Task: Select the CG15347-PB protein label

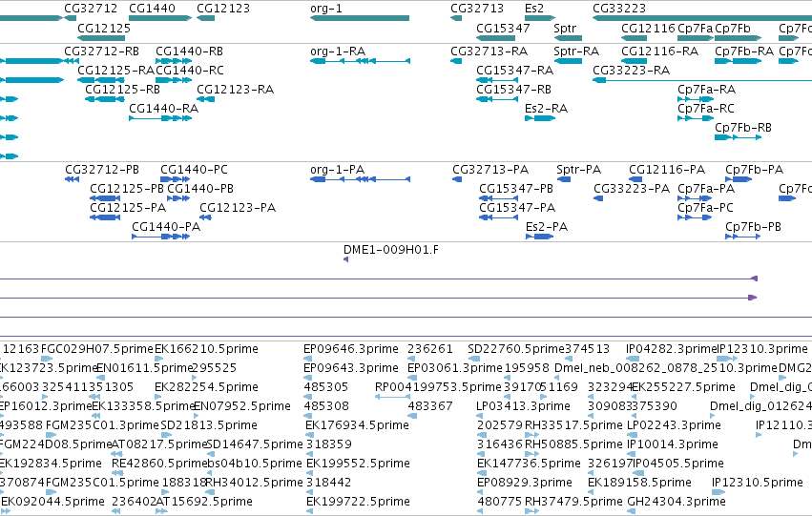Action: (516, 189)
